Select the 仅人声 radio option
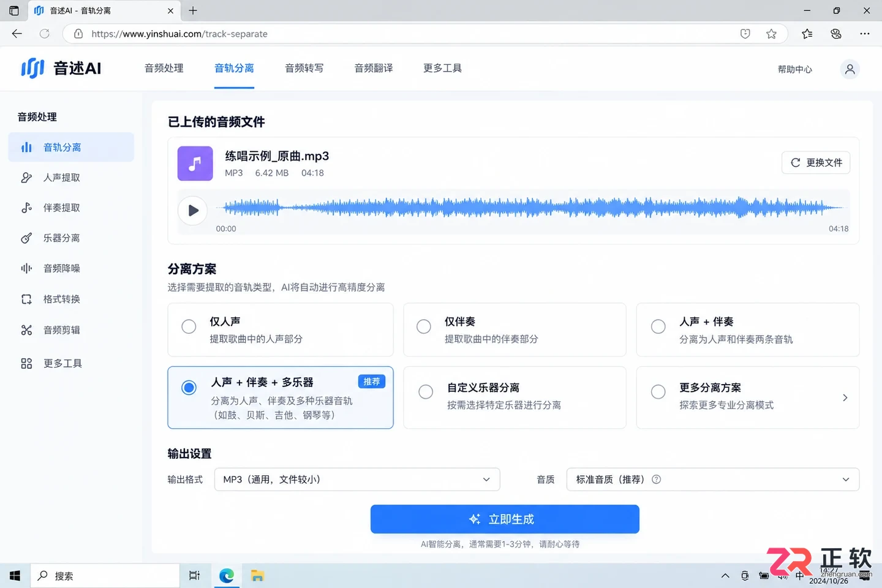The width and height of the screenshot is (882, 588). (x=189, y=326)
